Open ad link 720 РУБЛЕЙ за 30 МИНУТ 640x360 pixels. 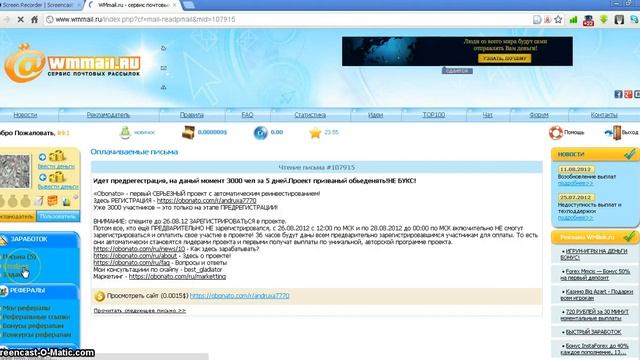tap(595, 315)
